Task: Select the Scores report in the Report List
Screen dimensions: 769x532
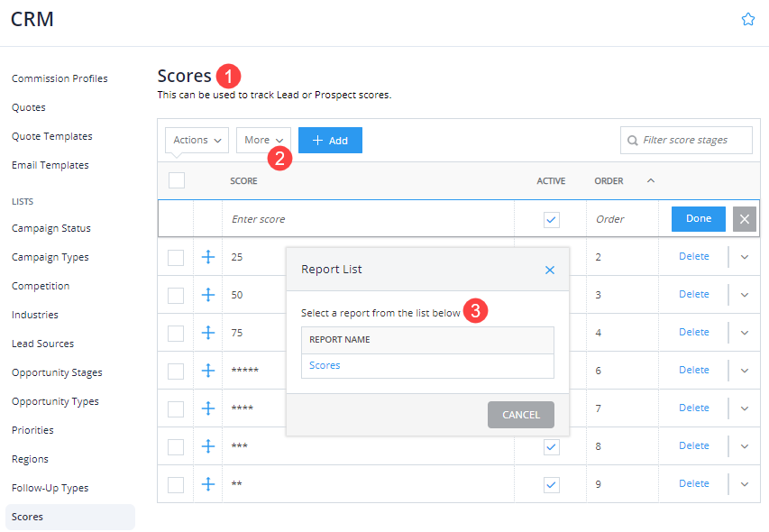Action: click(323, 364)
